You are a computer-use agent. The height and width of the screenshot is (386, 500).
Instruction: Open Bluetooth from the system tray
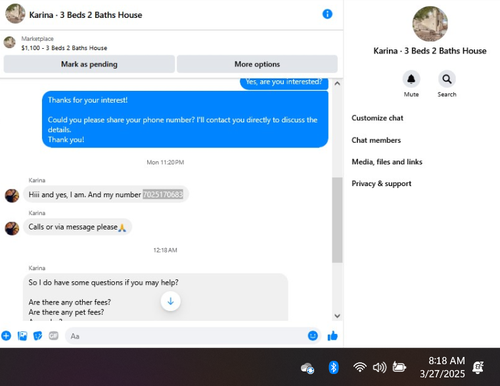coord(334,368)
